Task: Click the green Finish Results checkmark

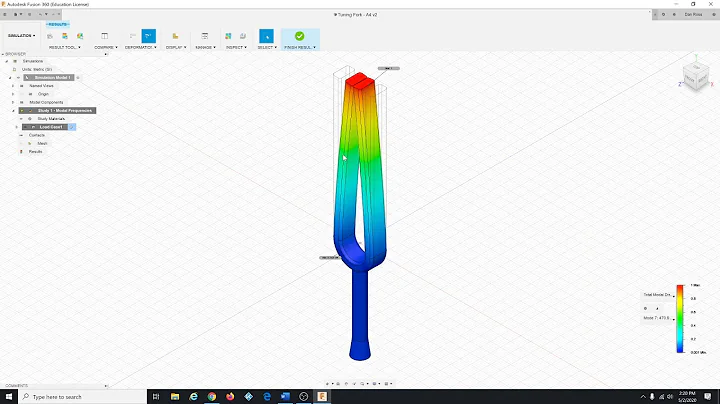Action: pos(299,36)
